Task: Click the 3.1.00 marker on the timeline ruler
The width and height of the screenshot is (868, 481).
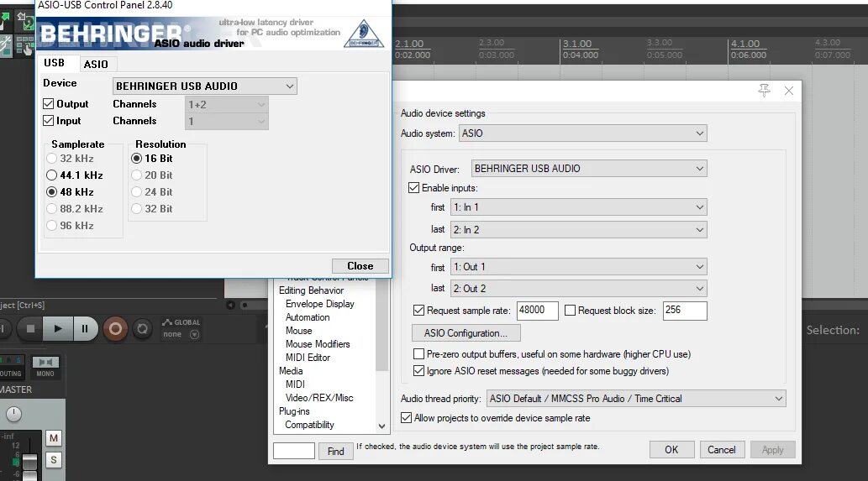Action: [577, 44]
